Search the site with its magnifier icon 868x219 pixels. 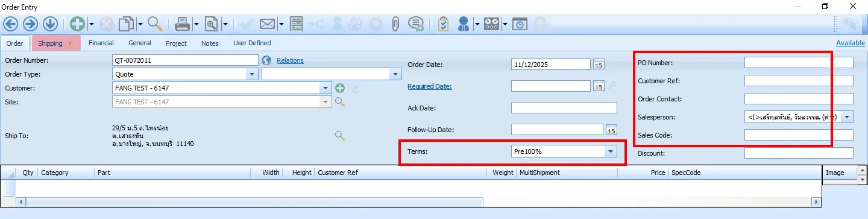click(340, 102)
